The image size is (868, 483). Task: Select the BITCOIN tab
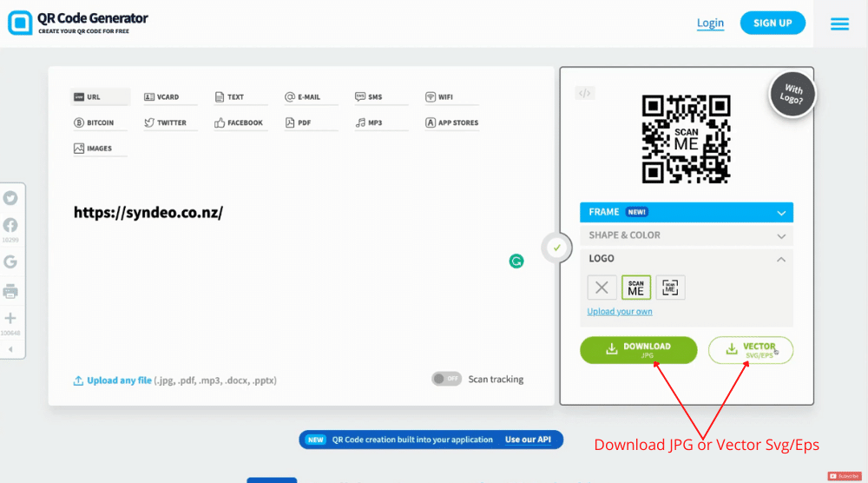pos(100,123)
